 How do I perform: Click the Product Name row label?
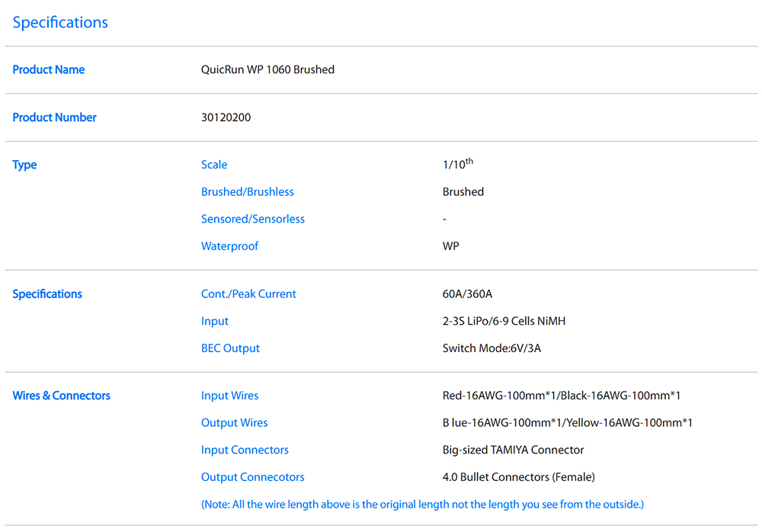(x=49, y=70)
